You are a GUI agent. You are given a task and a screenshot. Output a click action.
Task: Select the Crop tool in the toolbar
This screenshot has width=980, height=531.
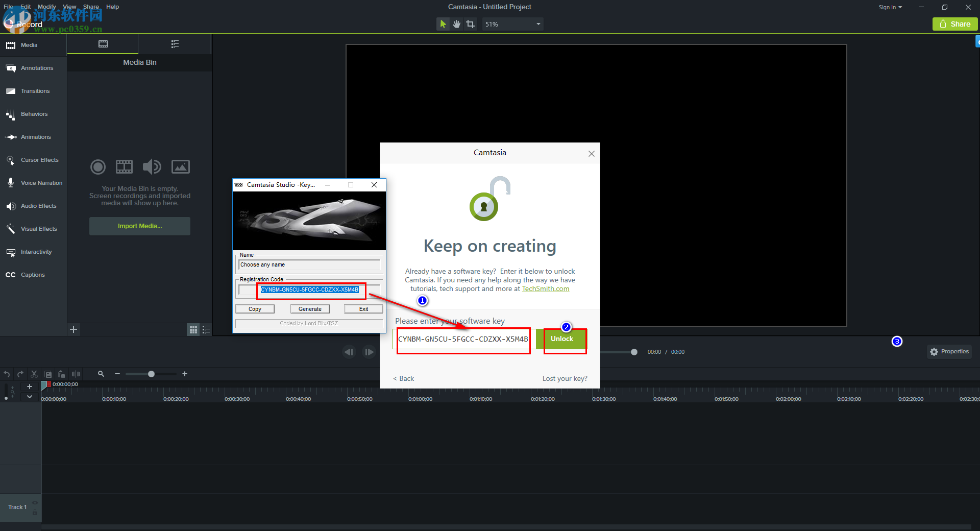coord(470,23)
